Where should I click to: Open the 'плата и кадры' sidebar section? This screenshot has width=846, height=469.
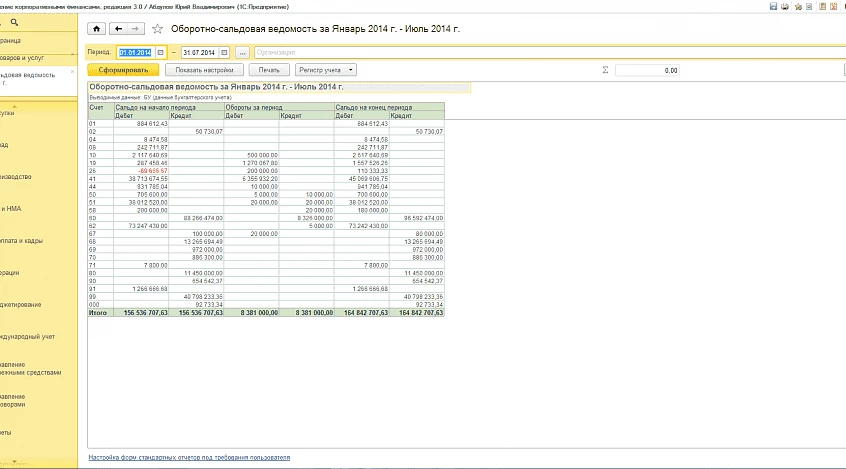point(22,241)
